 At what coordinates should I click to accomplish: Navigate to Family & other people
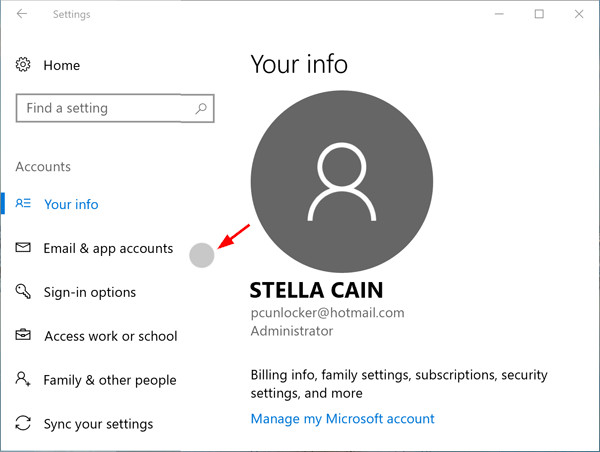coord(110,380)
